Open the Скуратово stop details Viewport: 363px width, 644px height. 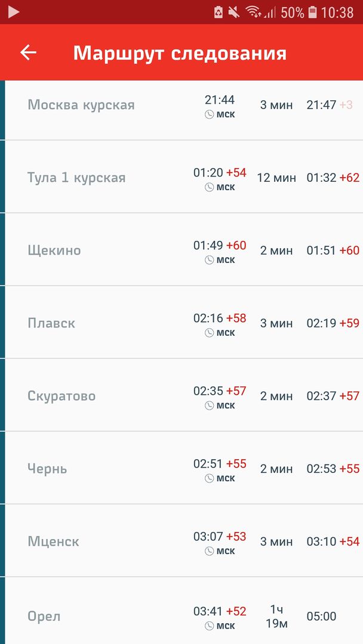tap(61, 396)
